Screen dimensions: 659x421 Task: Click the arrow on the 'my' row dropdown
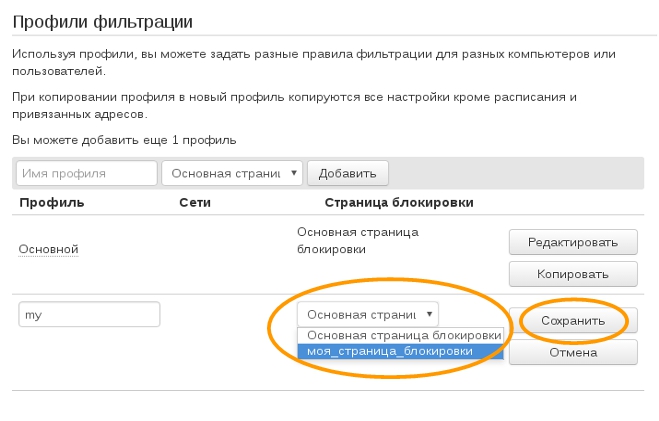429,314
